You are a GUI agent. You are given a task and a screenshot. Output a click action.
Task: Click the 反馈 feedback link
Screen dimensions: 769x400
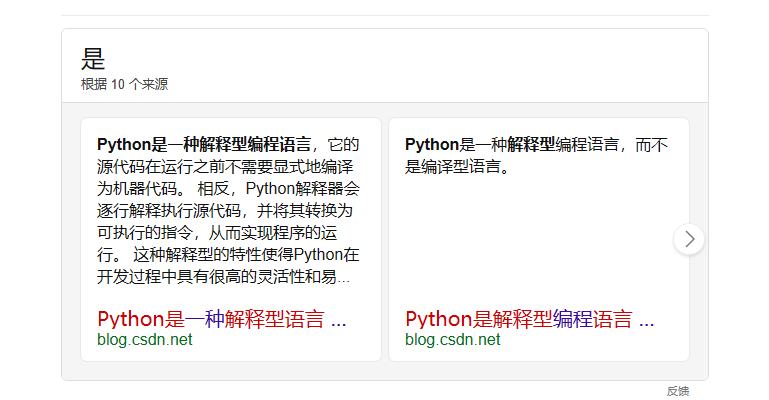tap(678, 391)
